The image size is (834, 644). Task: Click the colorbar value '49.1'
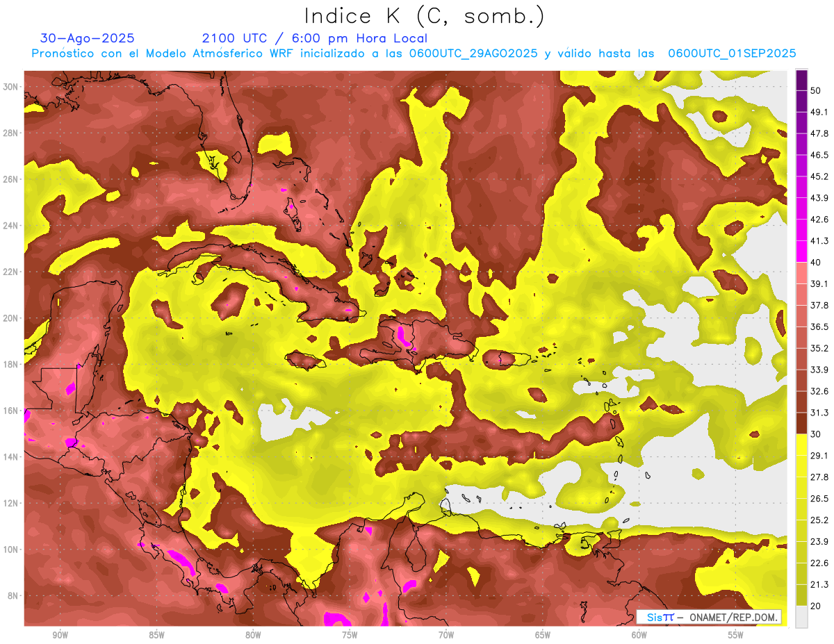click(819, 112)
